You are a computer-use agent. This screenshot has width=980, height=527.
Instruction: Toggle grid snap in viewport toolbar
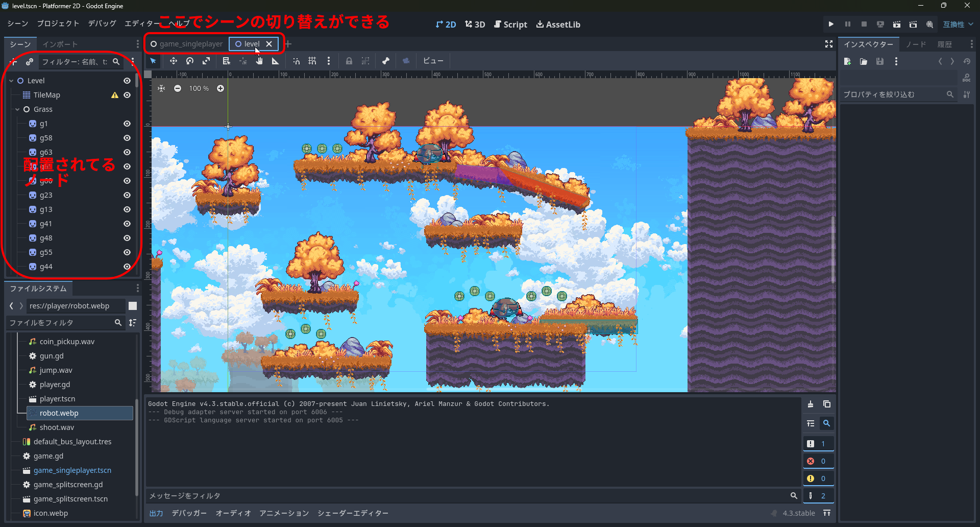coord(312,61)
